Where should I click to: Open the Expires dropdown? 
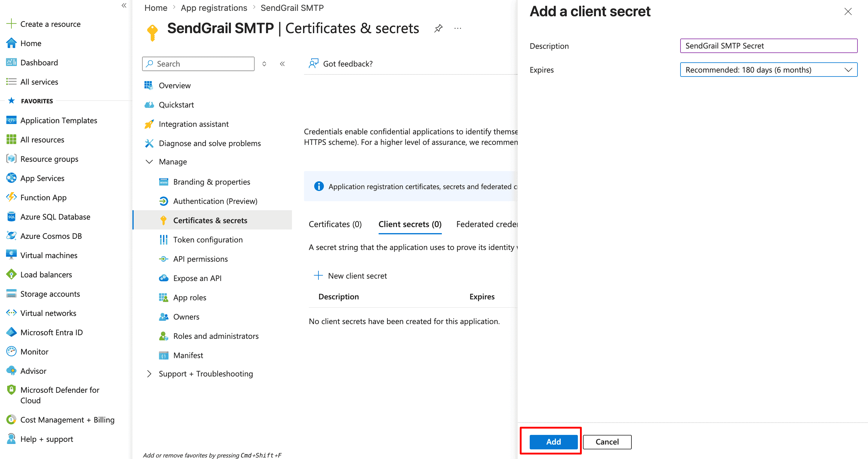(x=769, y=70)
